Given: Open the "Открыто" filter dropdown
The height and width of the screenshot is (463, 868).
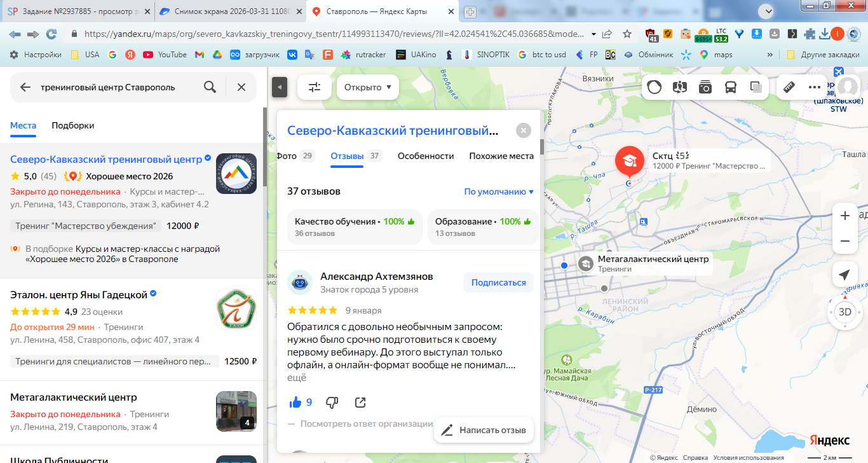Looking at the screenshot, I should pos(367,87).
